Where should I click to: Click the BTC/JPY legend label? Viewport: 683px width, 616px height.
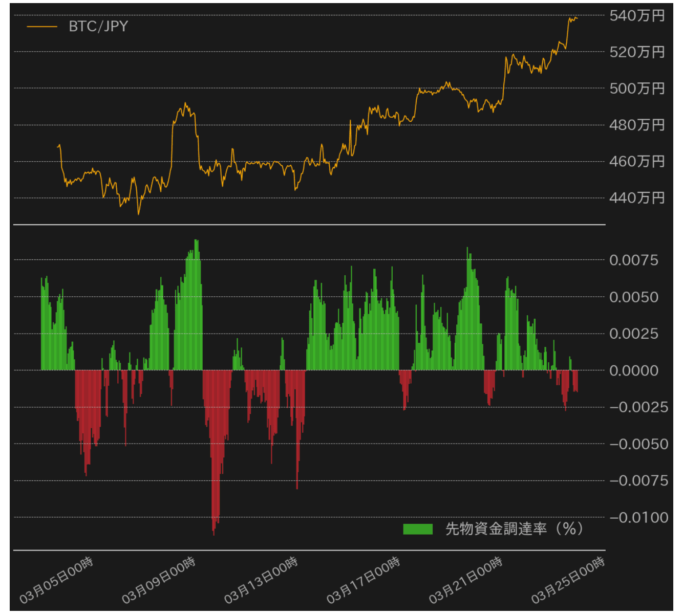click(x=98, y=27)
